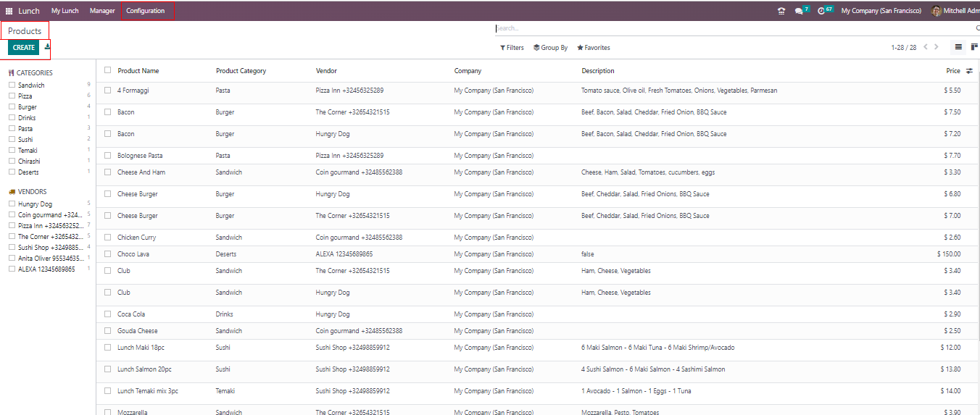Open the Filters dropdown
The height and width of the screenshot is (415, 980).
512,48
